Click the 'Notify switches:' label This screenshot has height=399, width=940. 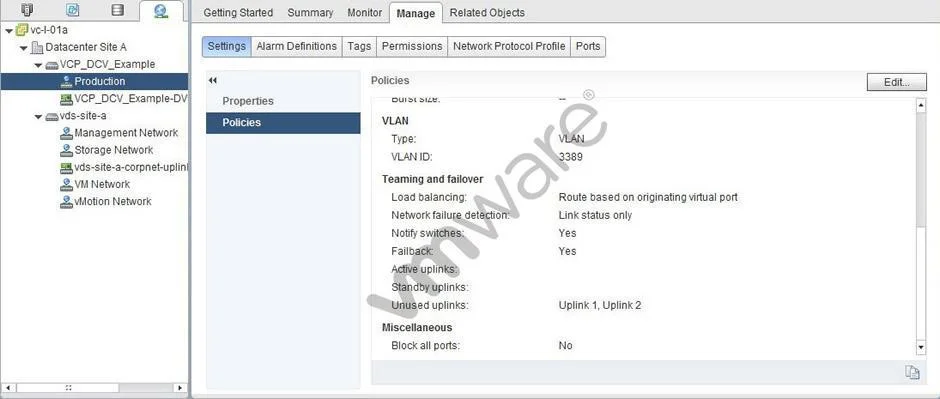[427, 233]
